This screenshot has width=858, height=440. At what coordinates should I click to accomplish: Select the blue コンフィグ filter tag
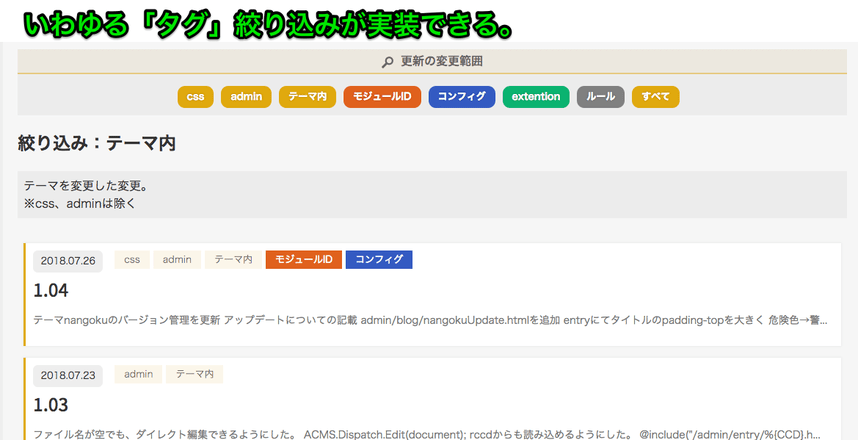coord(461,97)
